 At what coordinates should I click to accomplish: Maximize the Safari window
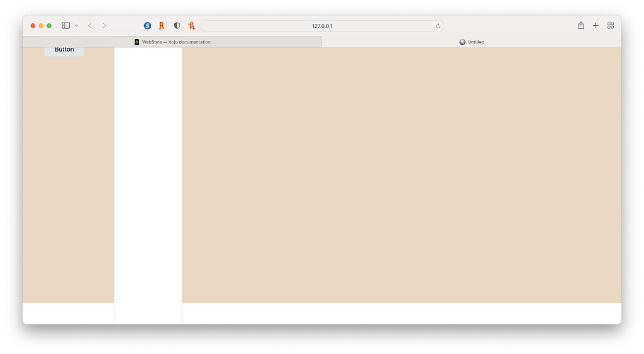tap(49, 25)
